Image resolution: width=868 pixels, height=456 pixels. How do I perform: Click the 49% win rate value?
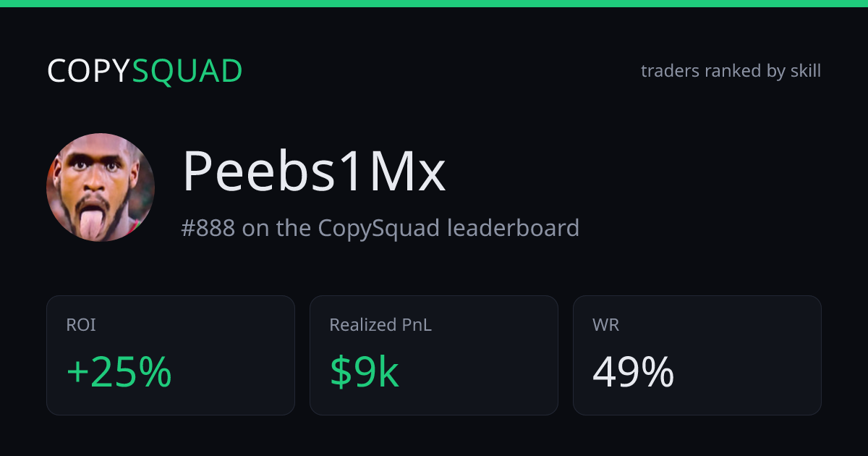pyautogui.click(x=634, y=373)
